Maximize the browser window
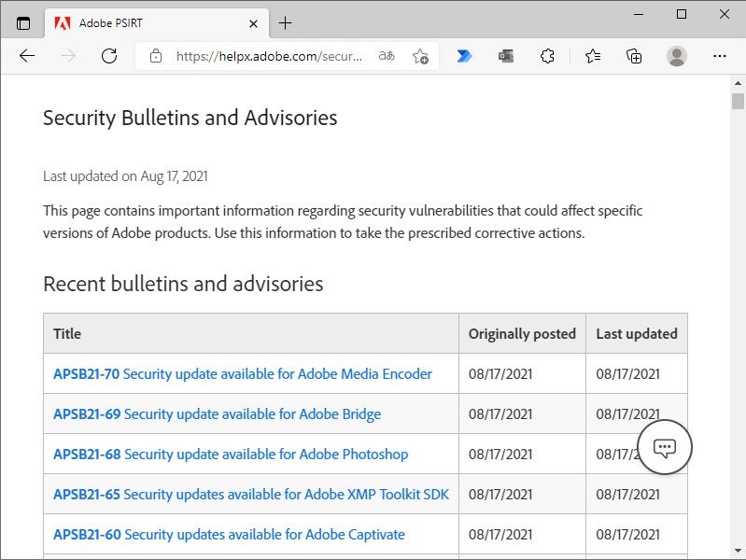Screen dimensions: 746x560 click(682, 14)
